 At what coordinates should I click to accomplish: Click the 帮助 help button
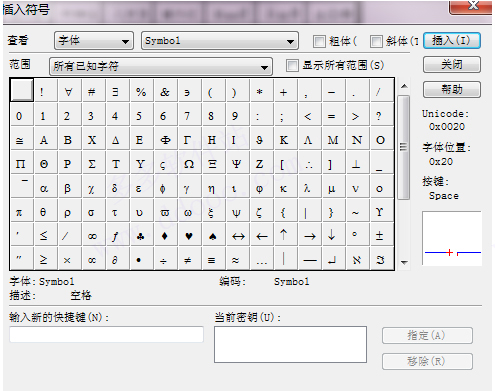tap(452, 89)
